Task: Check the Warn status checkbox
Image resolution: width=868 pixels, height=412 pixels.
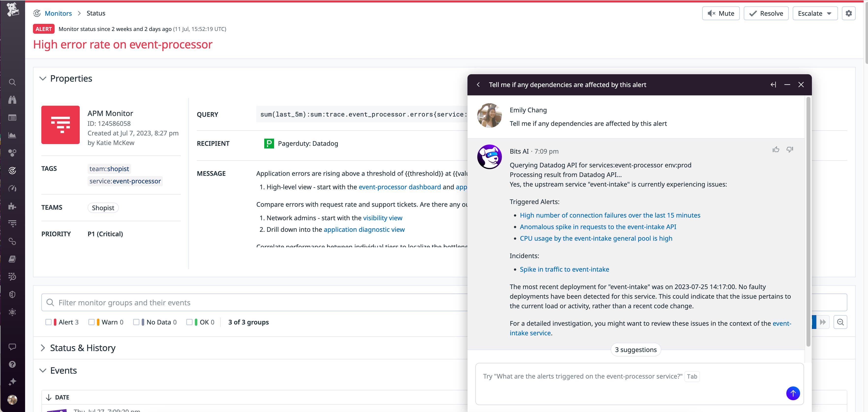Action: (x=91, y=322)
